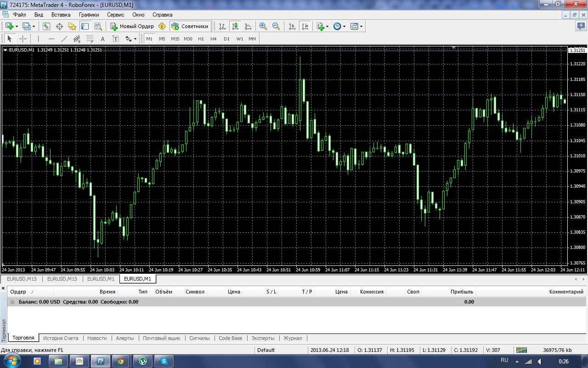The image size is (588, 368).
Task: Toggle the Terminal panel from toolbar
Action: point(85,26)
